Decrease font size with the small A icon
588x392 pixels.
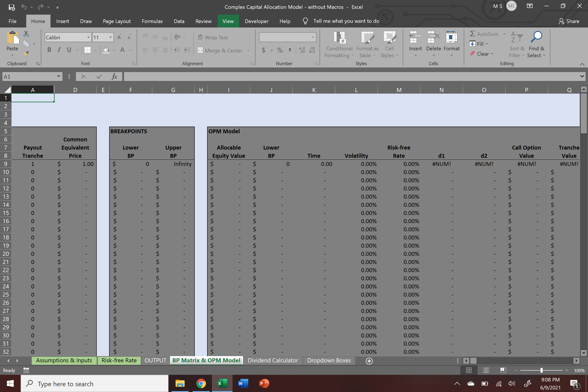129,37
